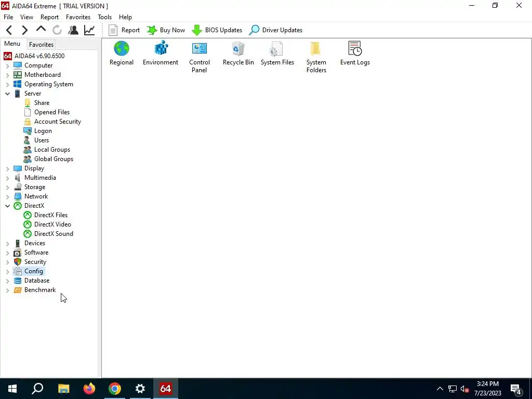Expand the Storage tree node

pos(7,187)
